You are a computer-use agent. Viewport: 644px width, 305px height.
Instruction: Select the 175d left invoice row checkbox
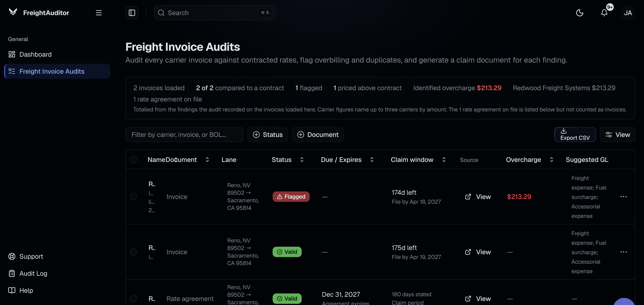[133, 252]
